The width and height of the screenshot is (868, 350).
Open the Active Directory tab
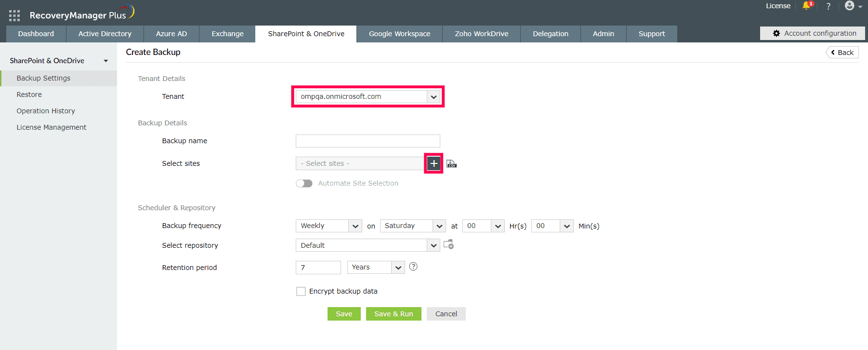coord(105,34)
